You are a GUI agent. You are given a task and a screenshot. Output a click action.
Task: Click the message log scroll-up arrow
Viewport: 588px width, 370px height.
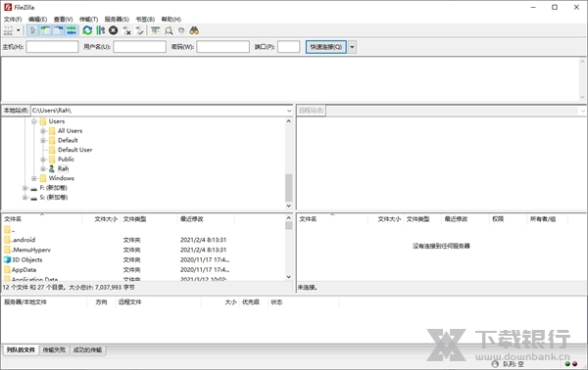[x=582, y=62]
